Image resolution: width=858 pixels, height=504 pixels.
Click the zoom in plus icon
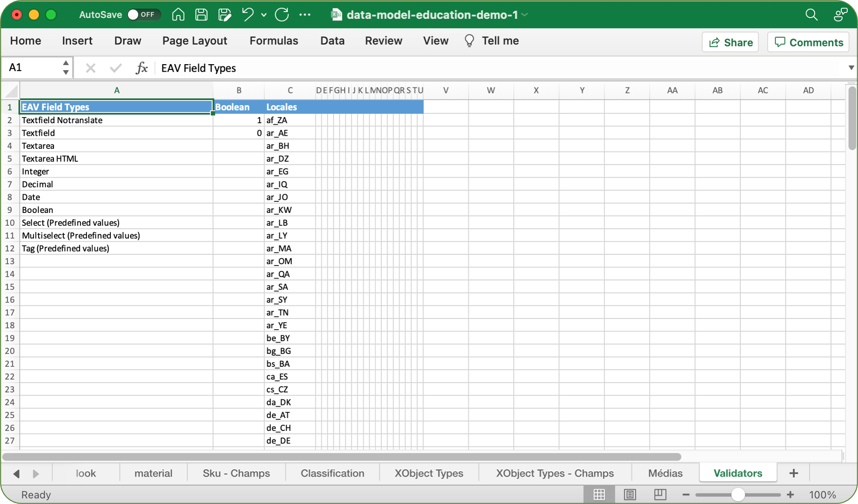pos(790,495)
